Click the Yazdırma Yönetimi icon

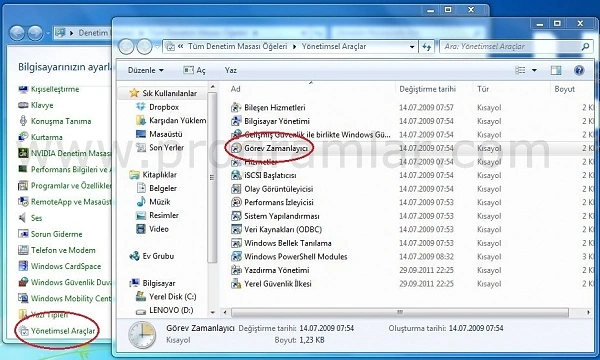[236, 270]
